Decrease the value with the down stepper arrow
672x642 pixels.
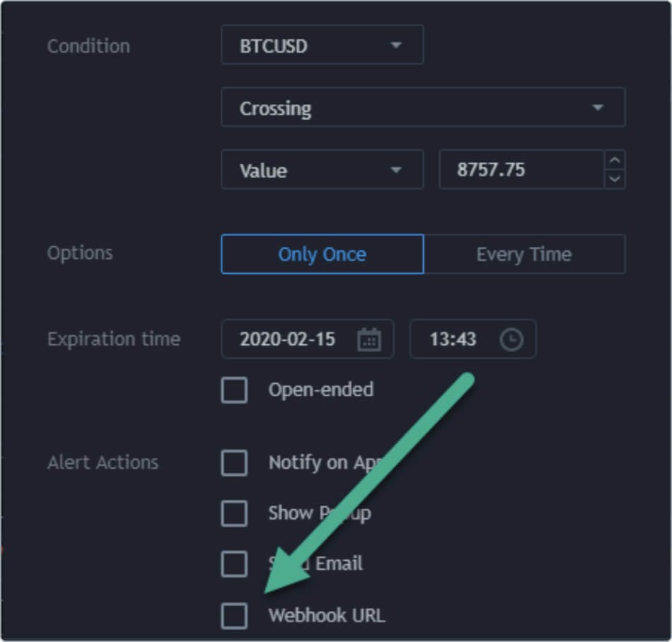(615, 179)
